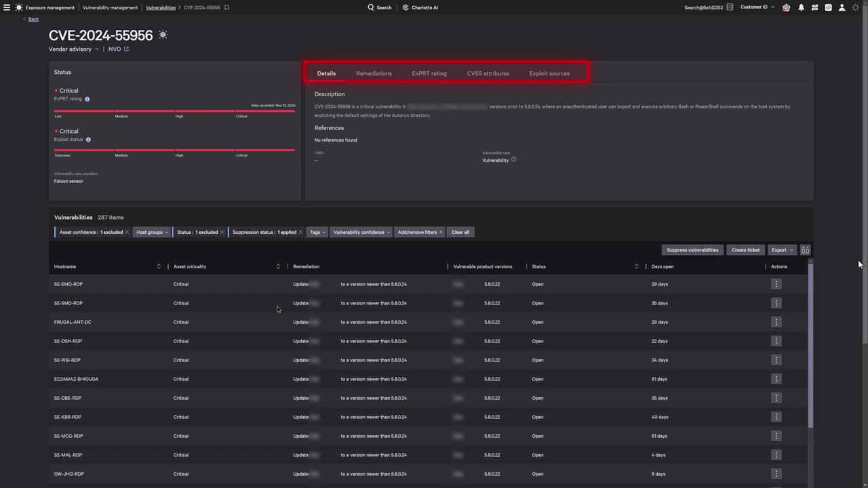Click the ExPRT rating info icon
Screen dimensions: 868x488
pos(87,99)
